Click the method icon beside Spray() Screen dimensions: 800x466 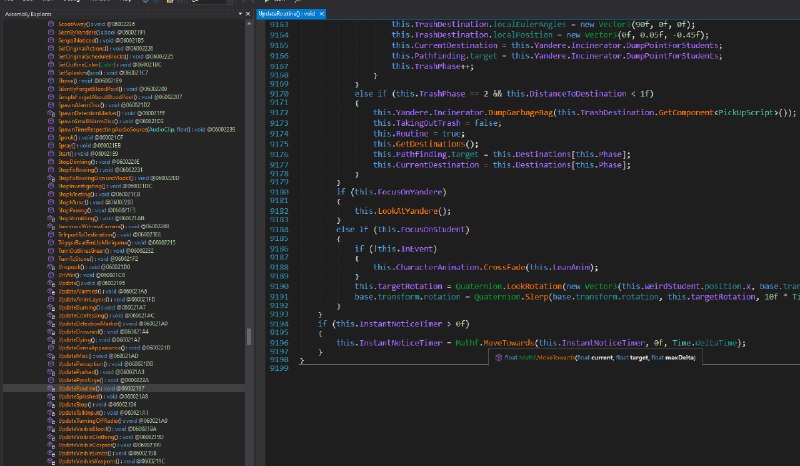[x=50, y=146]
